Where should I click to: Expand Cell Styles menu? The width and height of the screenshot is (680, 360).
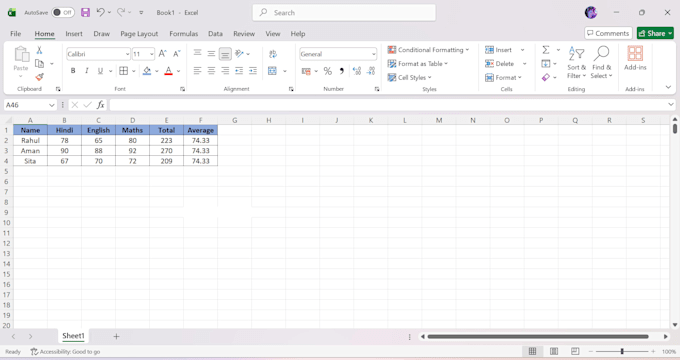409,78
